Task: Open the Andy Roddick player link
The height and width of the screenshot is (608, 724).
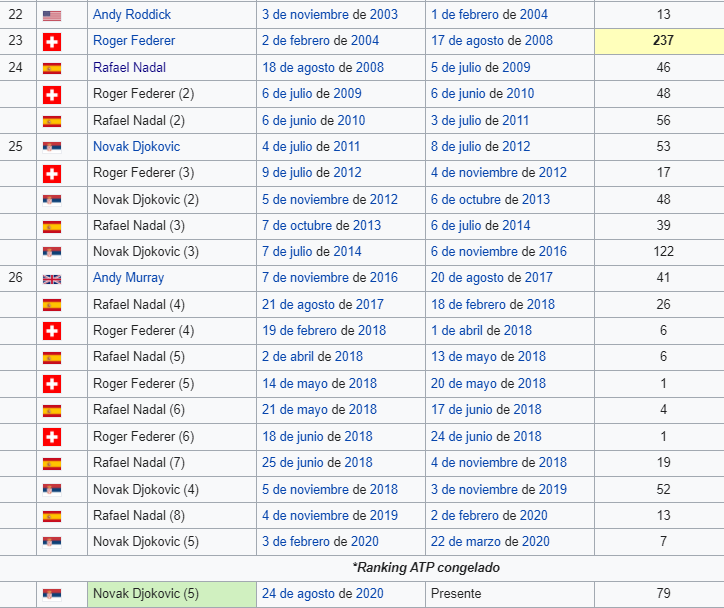Action: [132, 15]
